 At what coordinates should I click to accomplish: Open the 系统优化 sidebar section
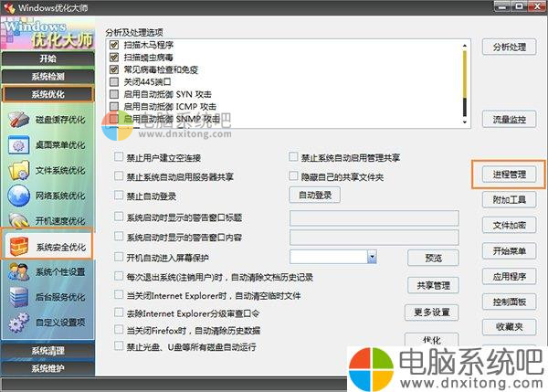47,94
